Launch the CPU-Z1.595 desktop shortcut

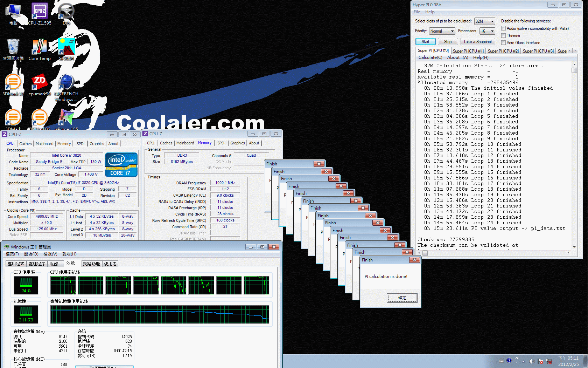[x=40, y=14]
